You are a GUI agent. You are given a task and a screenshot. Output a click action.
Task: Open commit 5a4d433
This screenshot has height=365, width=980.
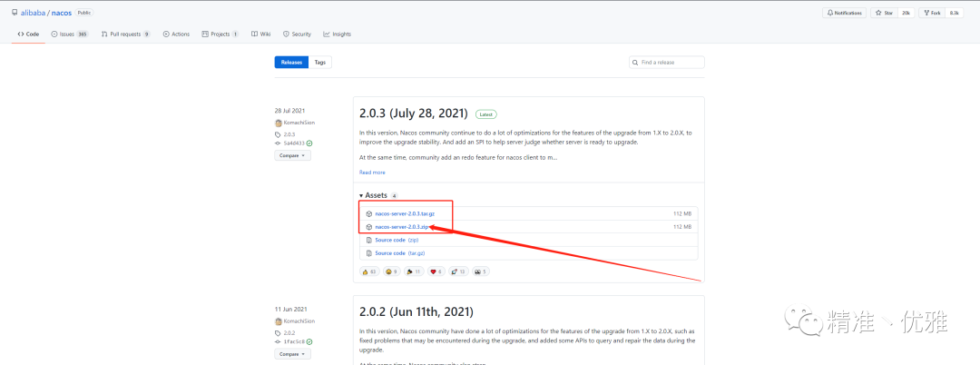[294, 143]
